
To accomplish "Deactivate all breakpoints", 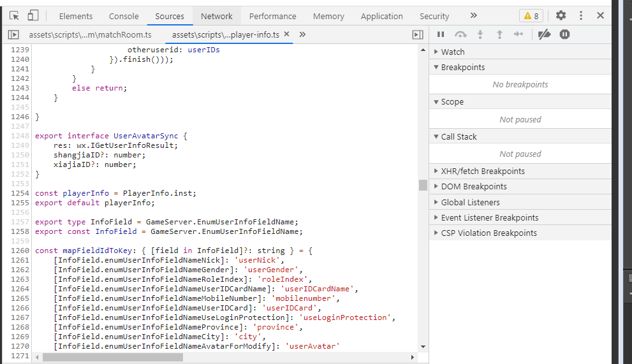I will (x=544, y=34).
